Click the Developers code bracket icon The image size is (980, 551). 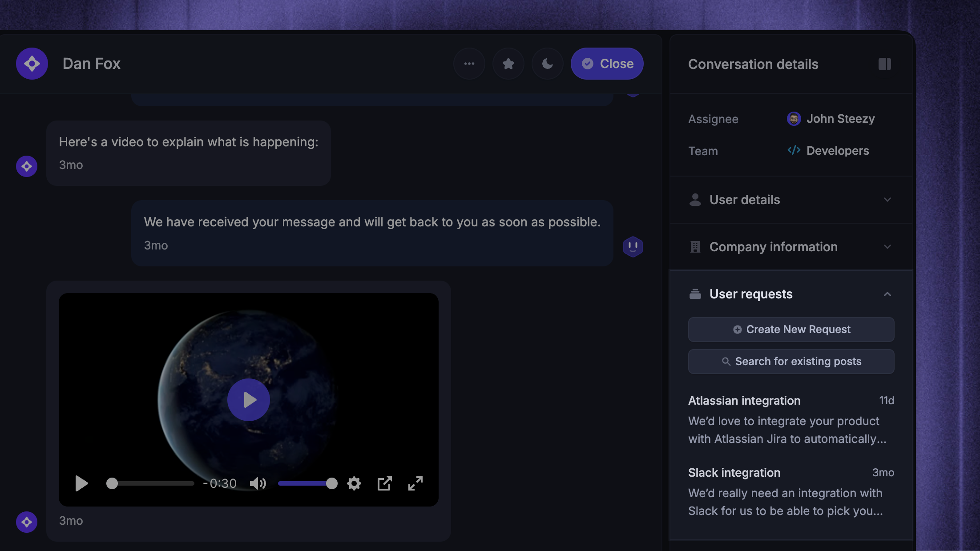(794, 150)
